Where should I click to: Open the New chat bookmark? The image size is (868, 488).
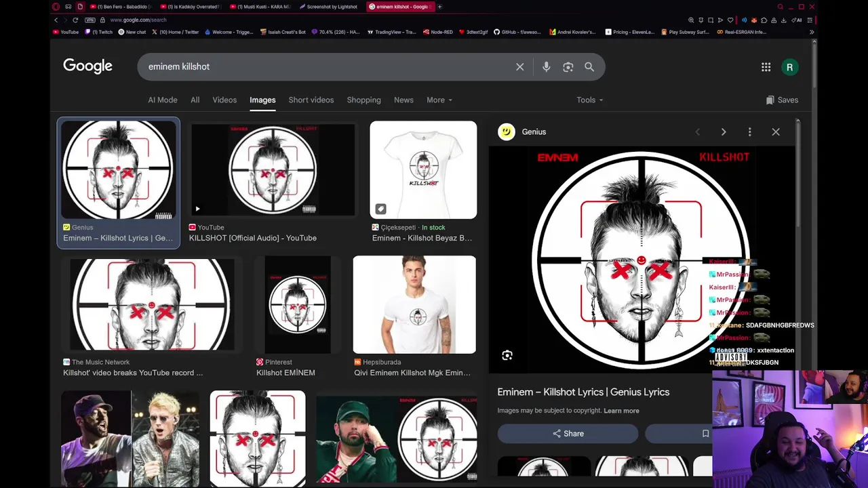(132, 32)
